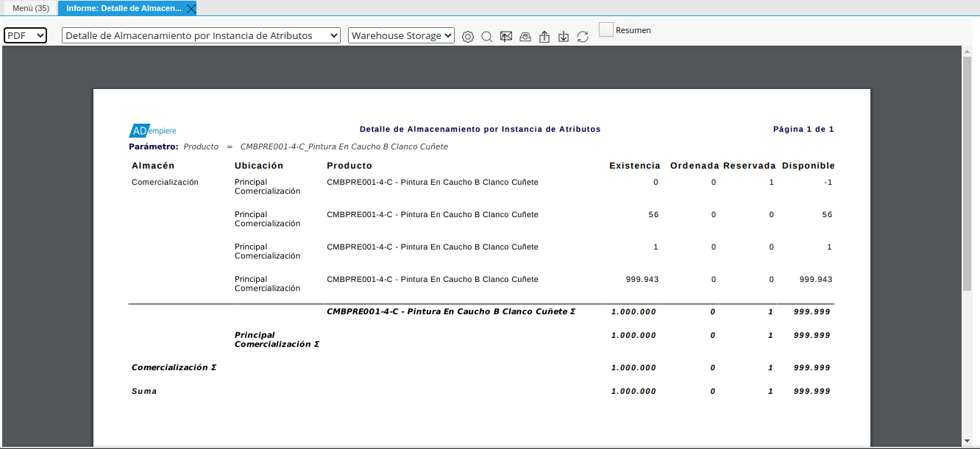Click the first CMBPRE001-4-C product row
The height and width of the screenshot is (449, 980).
(x=433, y=182)
